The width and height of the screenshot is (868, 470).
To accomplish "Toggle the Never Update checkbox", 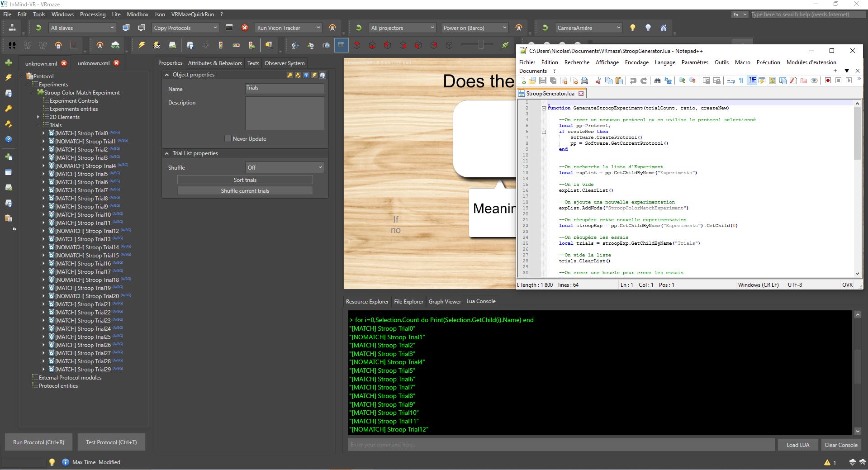I will 228,138.
